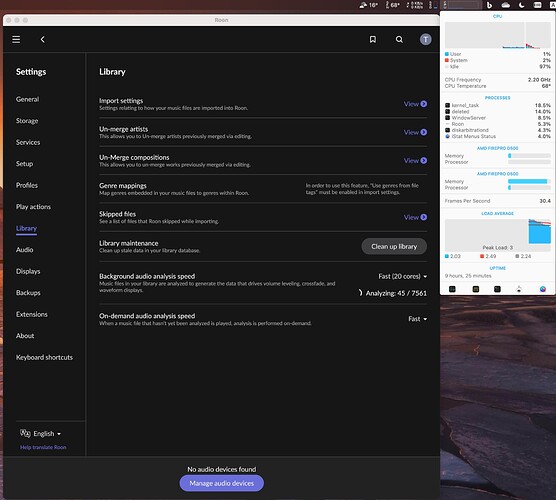Open the Background audio analysis speed dropdown
This screenshot has height=500, width=556.
point(402,276)
